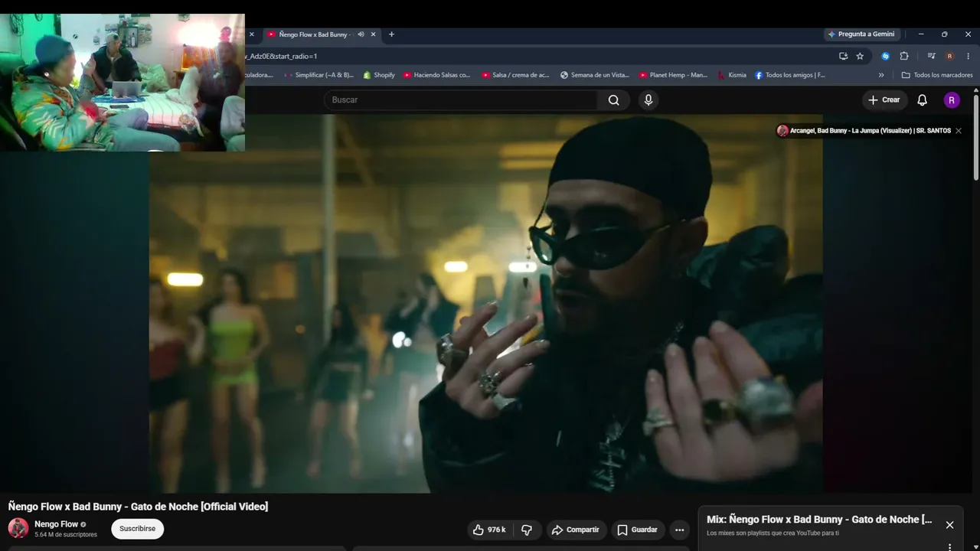The height and width of the screenshot is (551, 980).
Task: Open the Haciendo Salsas bookmark
Action: pos(436,75)
